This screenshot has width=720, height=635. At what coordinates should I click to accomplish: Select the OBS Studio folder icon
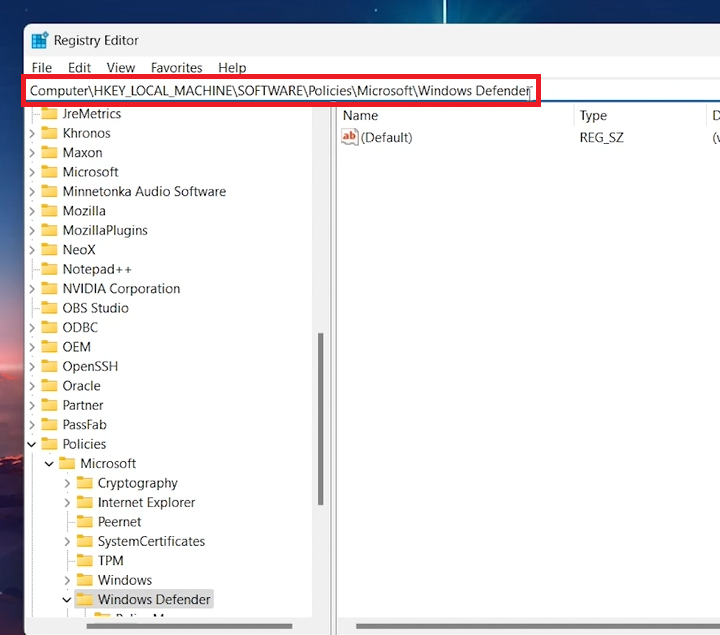point(49,308)
